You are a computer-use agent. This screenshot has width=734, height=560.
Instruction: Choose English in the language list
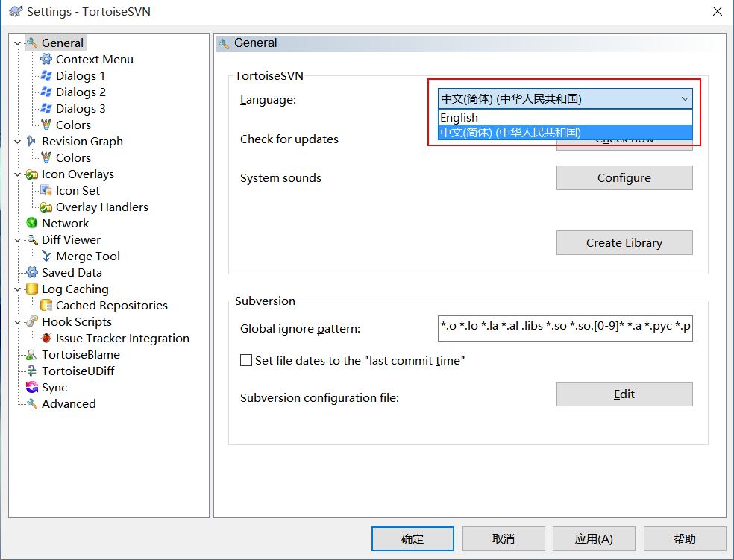[x=565, y=117]
